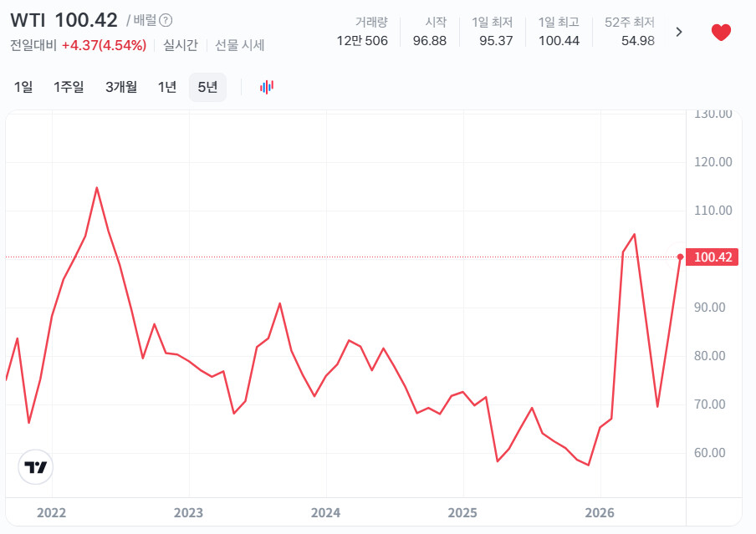
Task: Click the WTI title heading
Action: tap(28, 21)
